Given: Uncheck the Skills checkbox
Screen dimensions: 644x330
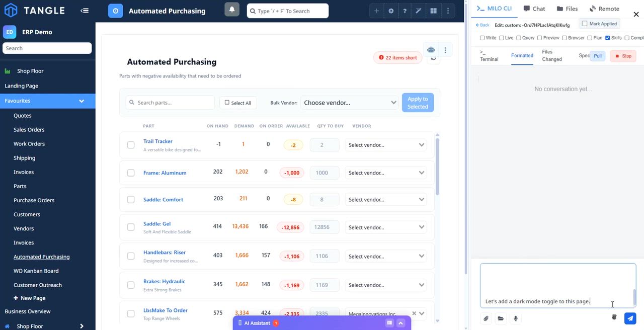Looking at the screenshot, I should (608, 38).
